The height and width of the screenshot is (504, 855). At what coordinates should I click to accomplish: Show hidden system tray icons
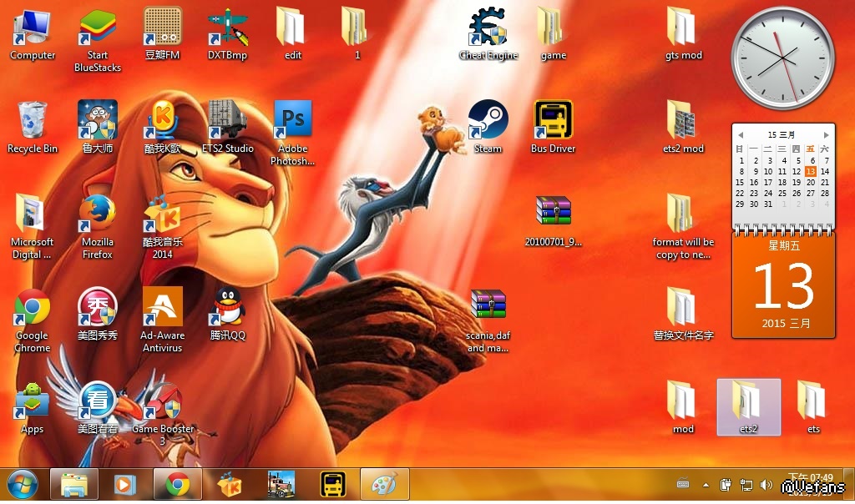coord(706,484)
